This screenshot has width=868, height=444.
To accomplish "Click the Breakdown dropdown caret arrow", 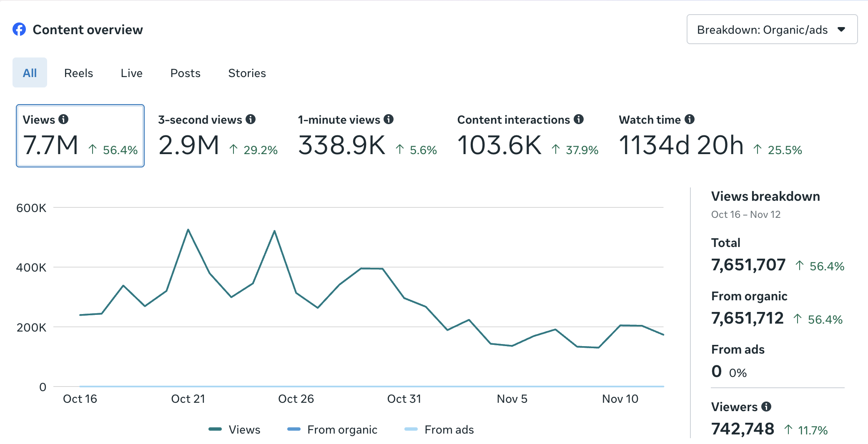I will coord(841,30).
